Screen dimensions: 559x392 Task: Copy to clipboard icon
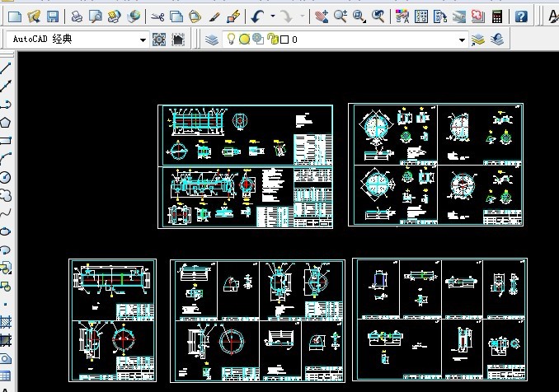(176, 16)
